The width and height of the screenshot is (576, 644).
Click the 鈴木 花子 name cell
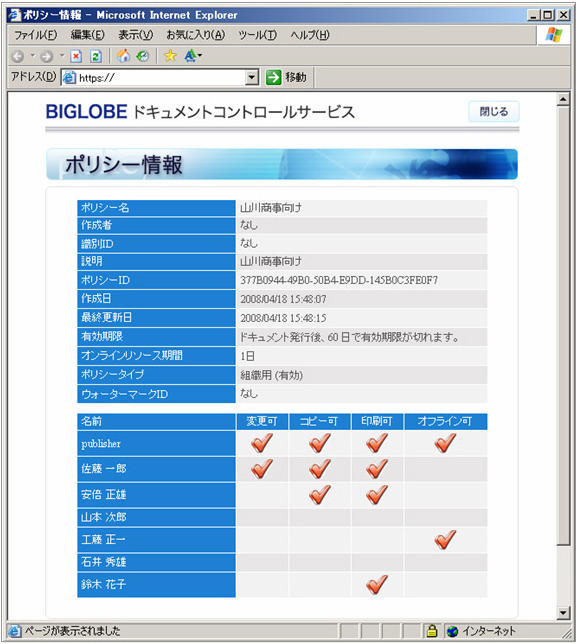[156, 584]
